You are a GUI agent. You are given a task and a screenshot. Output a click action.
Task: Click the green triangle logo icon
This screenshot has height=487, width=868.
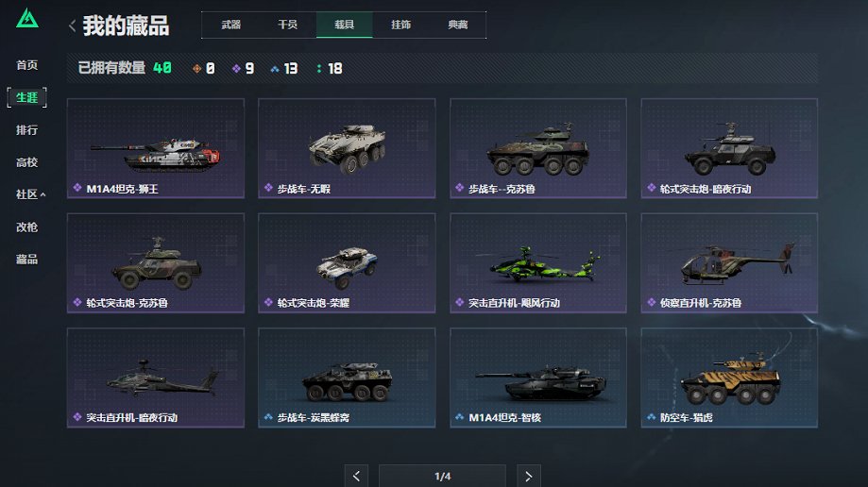[27, 18]
